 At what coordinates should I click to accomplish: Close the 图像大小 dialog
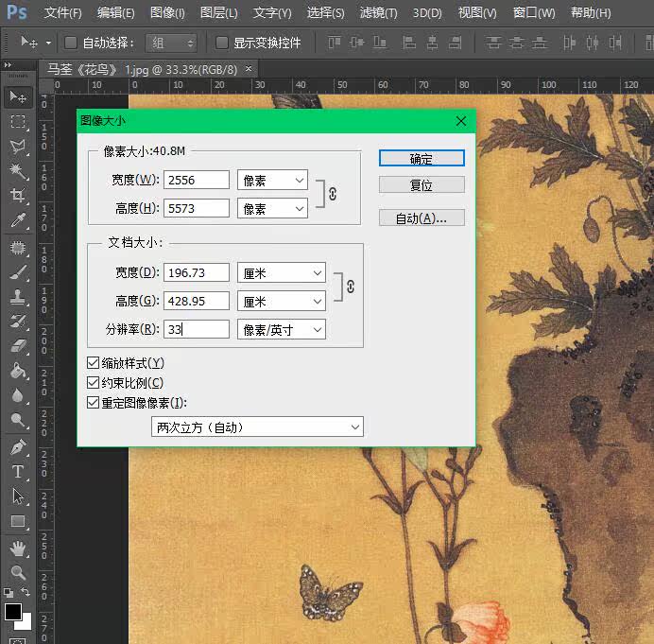coord(461,121)
